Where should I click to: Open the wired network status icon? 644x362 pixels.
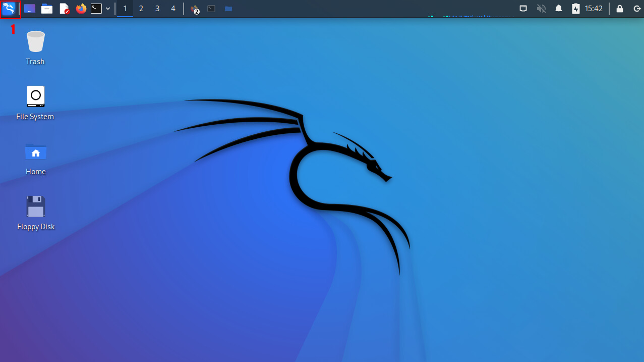(524, 9)
